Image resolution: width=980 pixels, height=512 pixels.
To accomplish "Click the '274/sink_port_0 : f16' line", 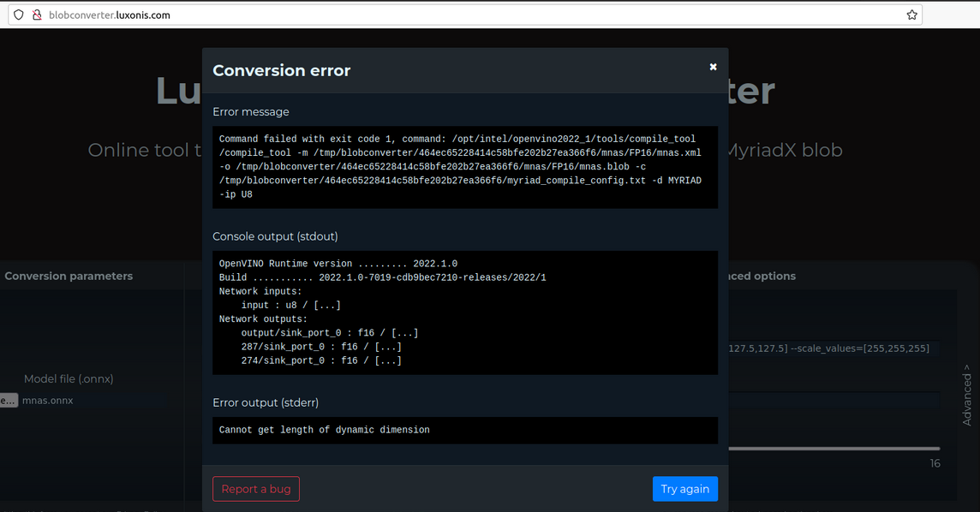I will 321,360.
